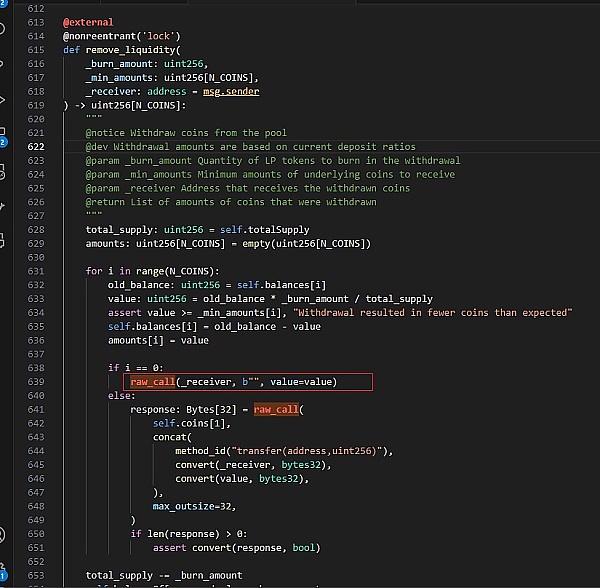Click the else keyword on line 640

click(x=119, y=396)
